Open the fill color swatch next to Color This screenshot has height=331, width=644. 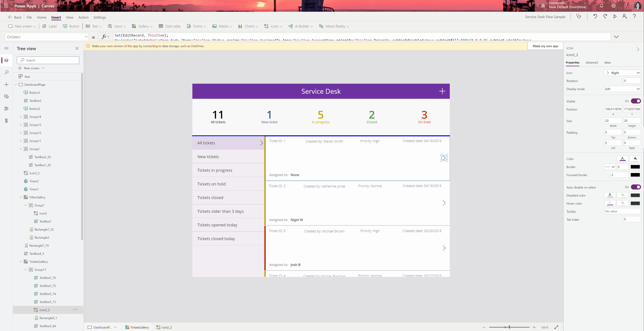[635, 159]
